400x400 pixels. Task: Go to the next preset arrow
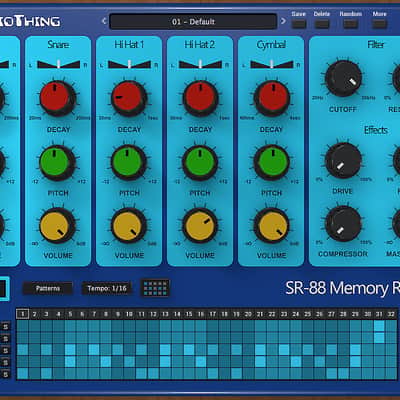click(283, 21)
